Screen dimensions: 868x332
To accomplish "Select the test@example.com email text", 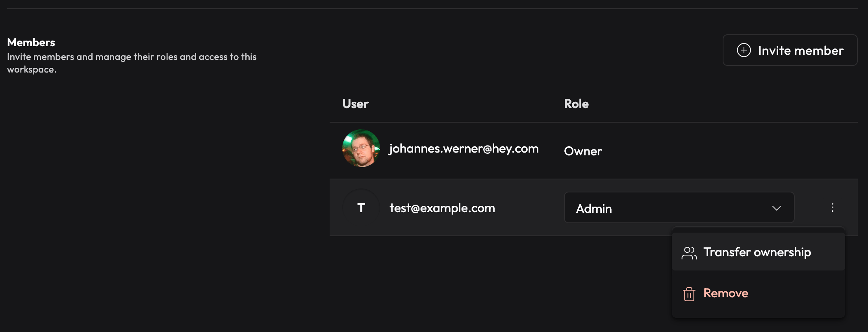I will (442, 208).
